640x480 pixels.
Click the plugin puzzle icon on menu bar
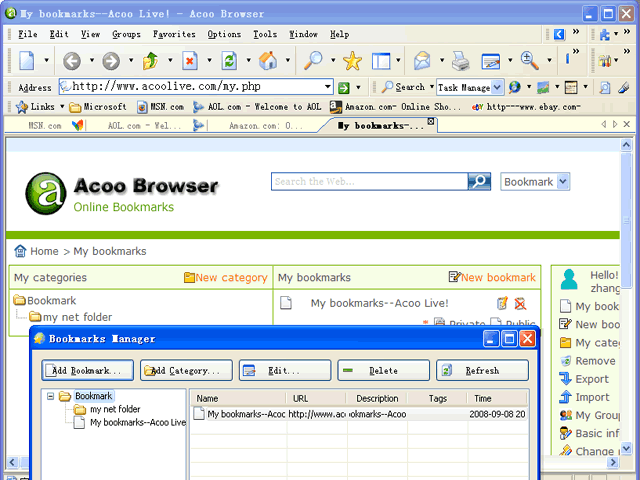604,35
